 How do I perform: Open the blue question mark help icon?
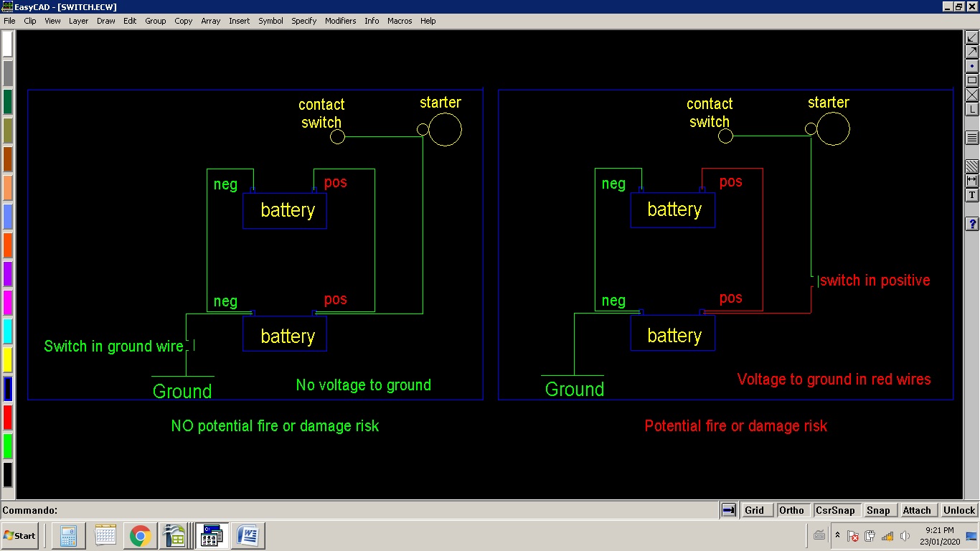click(x=972, y=224)
